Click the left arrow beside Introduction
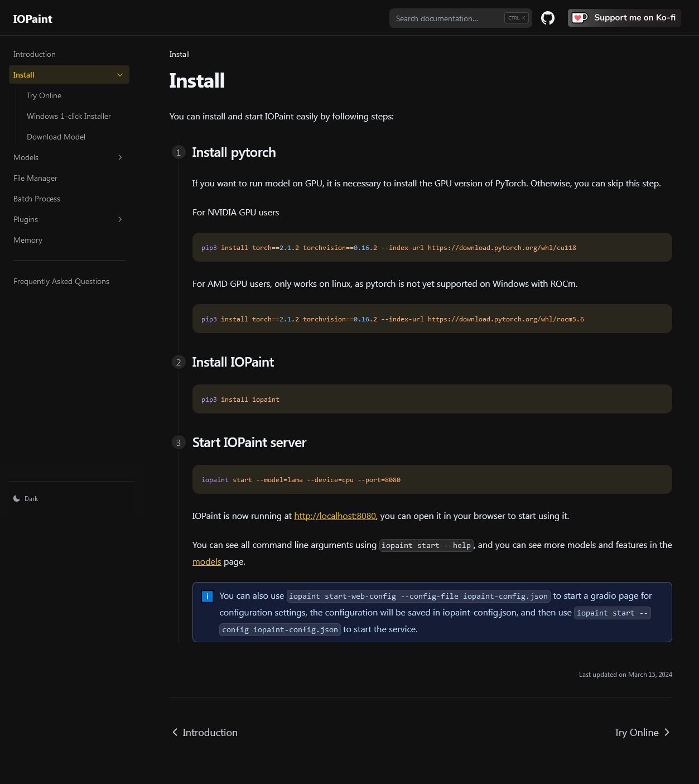 [175, 732]
